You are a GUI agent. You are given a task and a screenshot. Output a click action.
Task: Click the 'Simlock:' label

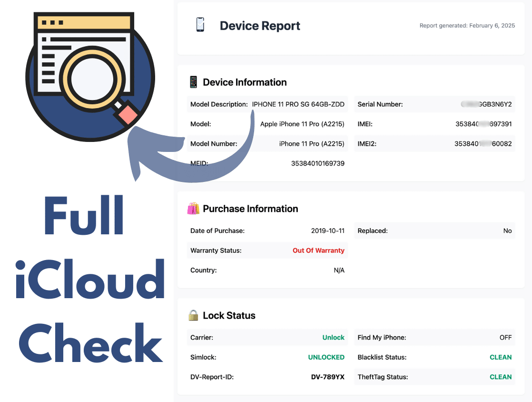coord(203,357)
